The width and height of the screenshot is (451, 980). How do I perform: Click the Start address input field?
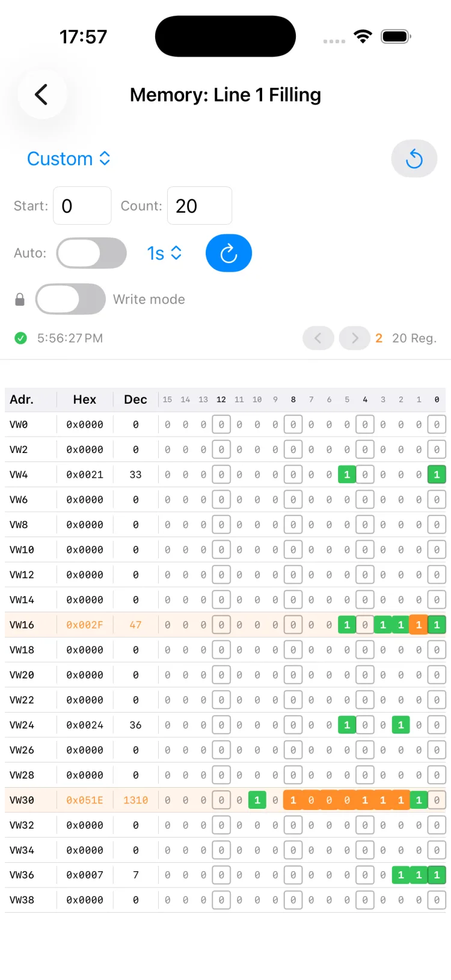click(82, 205)
